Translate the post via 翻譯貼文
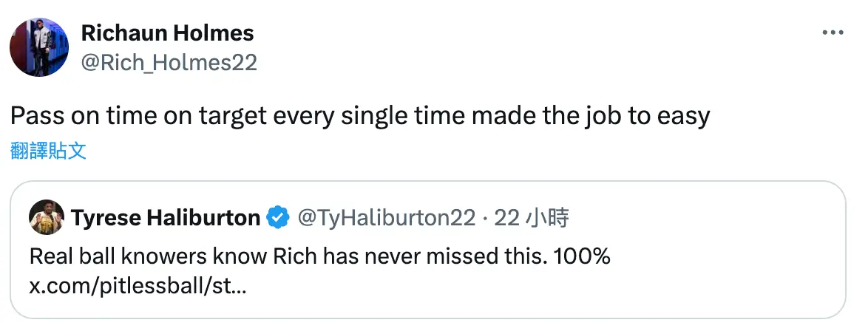Viewport: 868px width, 331px height. 48,150
